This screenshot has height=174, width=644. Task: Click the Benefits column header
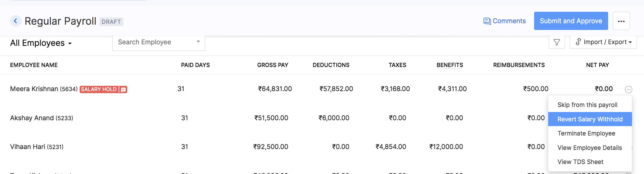[x=449, y=65]
